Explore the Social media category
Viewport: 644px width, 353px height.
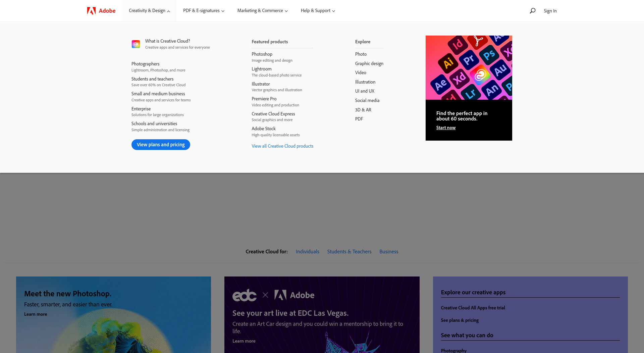click(x=367, y=100)
